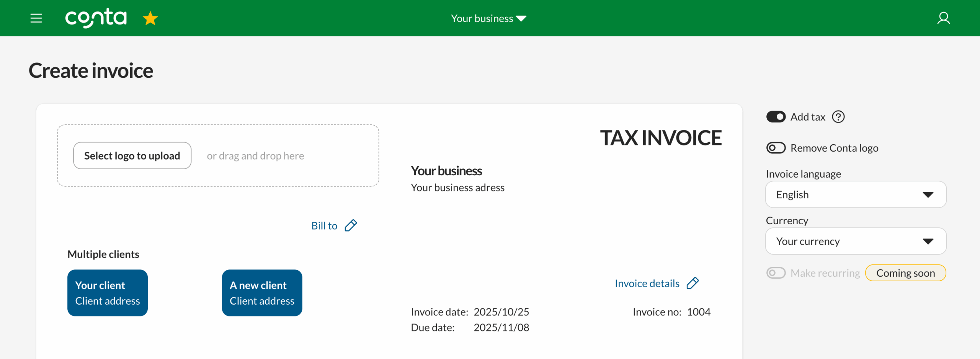The width and height of the screenshot is (980, 359).
Task: Open the Your business dropdown in header
Action: 488,18
